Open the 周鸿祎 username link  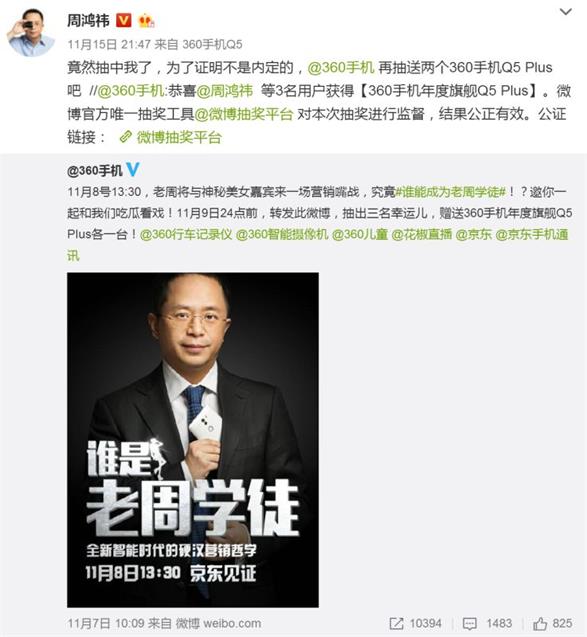88,20
